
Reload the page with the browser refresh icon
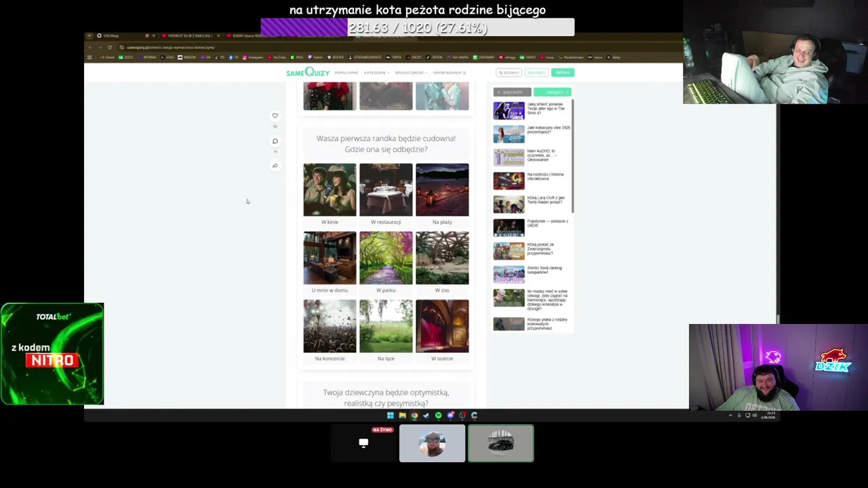point(110,47)
